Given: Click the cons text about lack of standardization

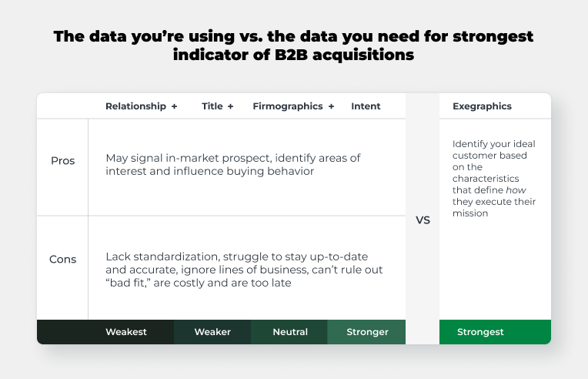Looking at the screenshot, I should [244, 270].
